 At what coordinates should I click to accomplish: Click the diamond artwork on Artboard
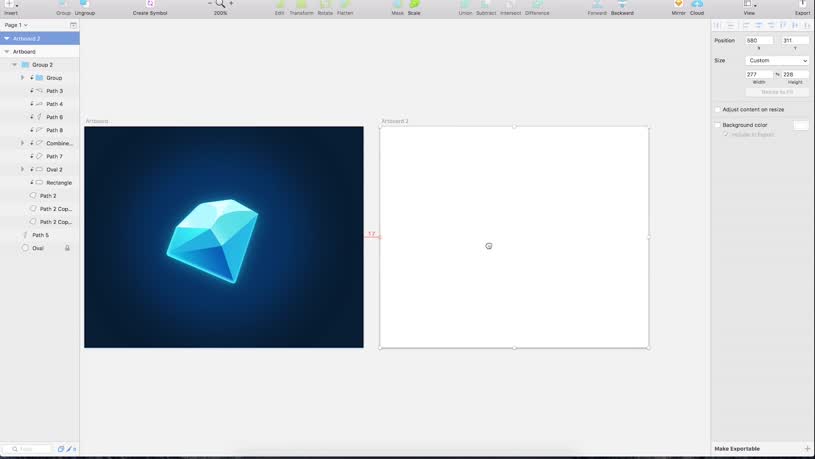click(213, 241)
